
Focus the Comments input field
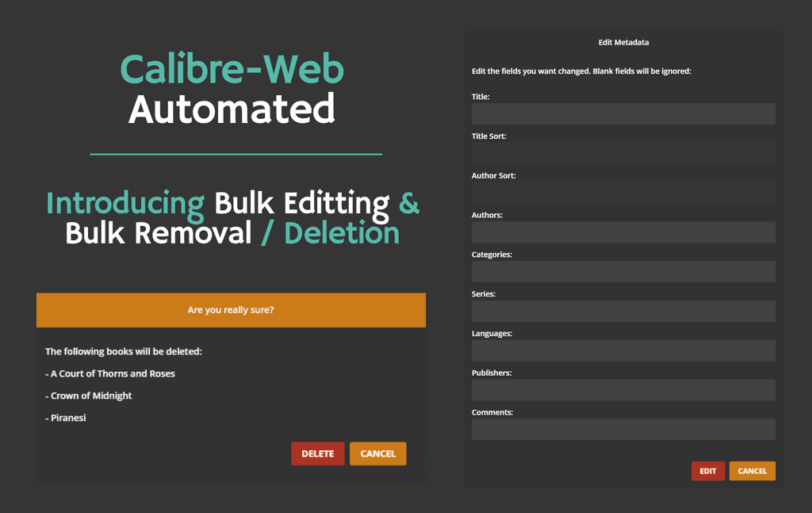(623, 430)
